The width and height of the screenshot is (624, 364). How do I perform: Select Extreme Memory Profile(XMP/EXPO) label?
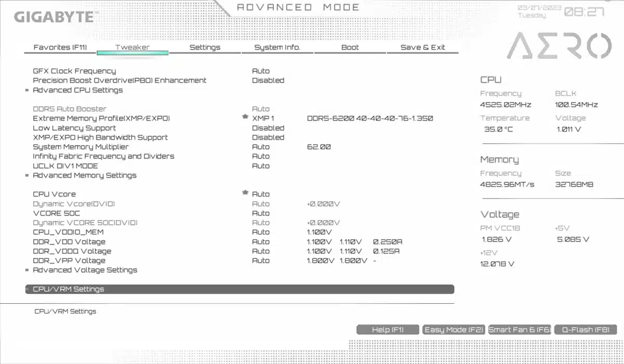(101, 119)
